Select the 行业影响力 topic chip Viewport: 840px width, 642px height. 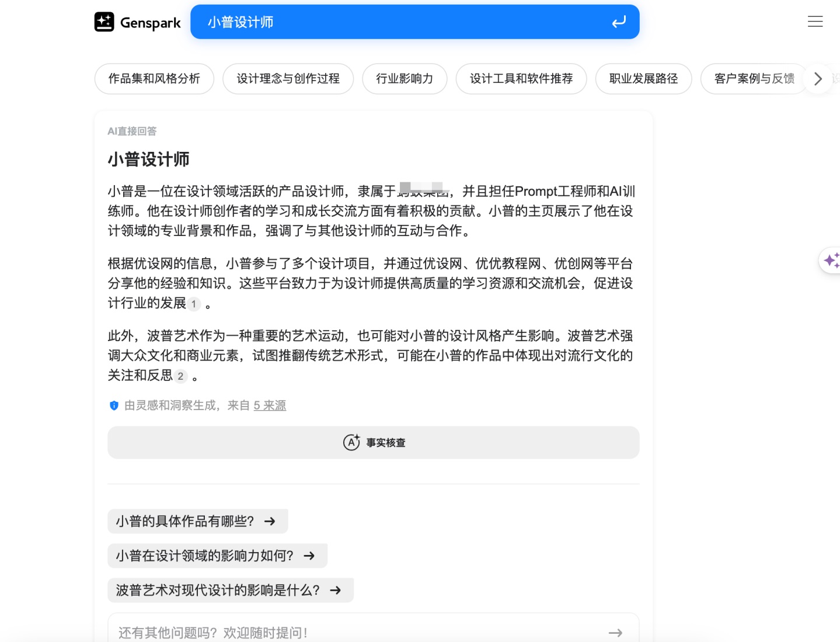[405, 79]
